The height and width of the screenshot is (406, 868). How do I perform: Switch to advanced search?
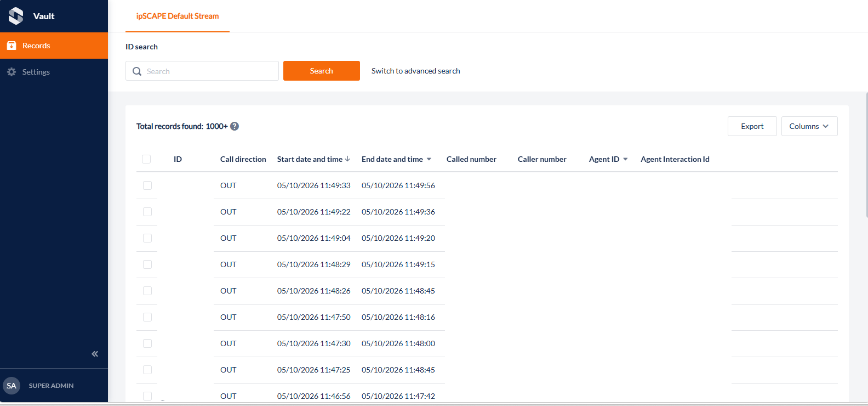pyautogui.click(x=415, y=71)
